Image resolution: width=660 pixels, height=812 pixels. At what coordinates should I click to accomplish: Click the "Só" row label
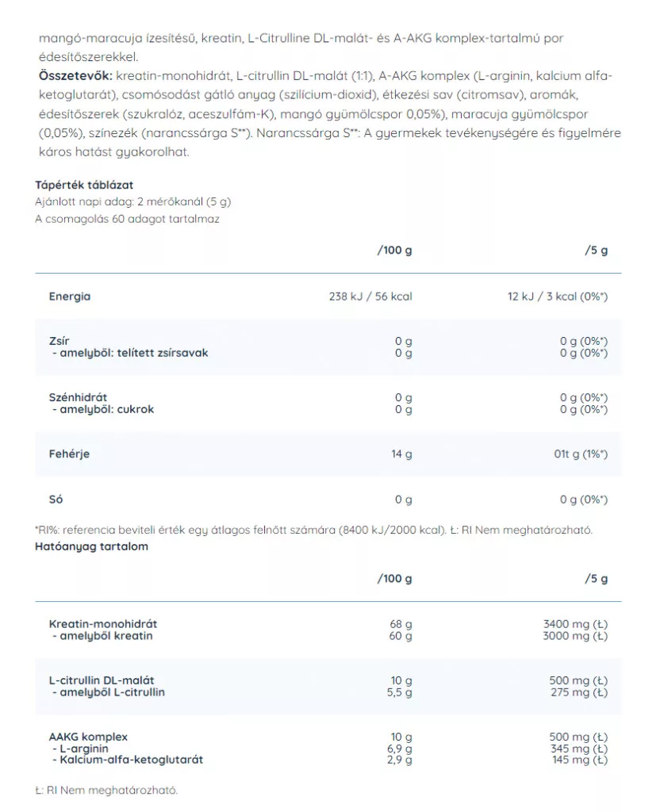(x=56, y=500)
